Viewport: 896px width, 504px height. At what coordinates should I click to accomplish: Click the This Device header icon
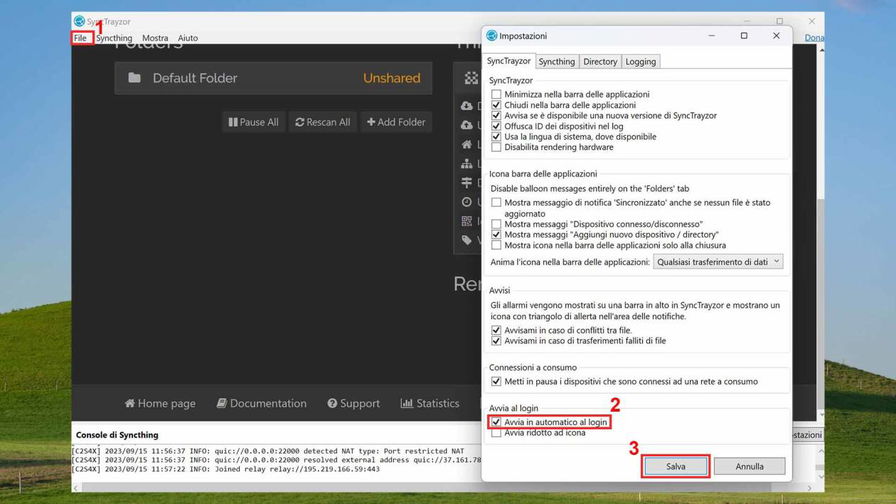[471, 78]
